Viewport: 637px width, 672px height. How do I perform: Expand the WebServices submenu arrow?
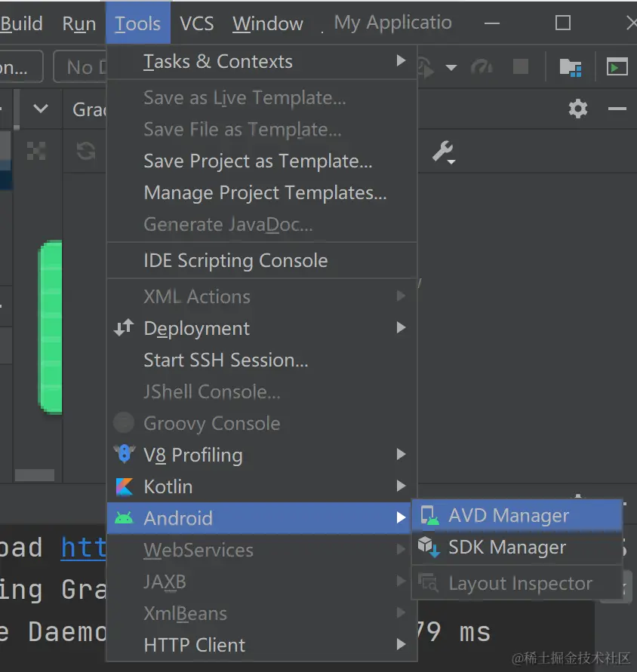(x=401, y=549)
